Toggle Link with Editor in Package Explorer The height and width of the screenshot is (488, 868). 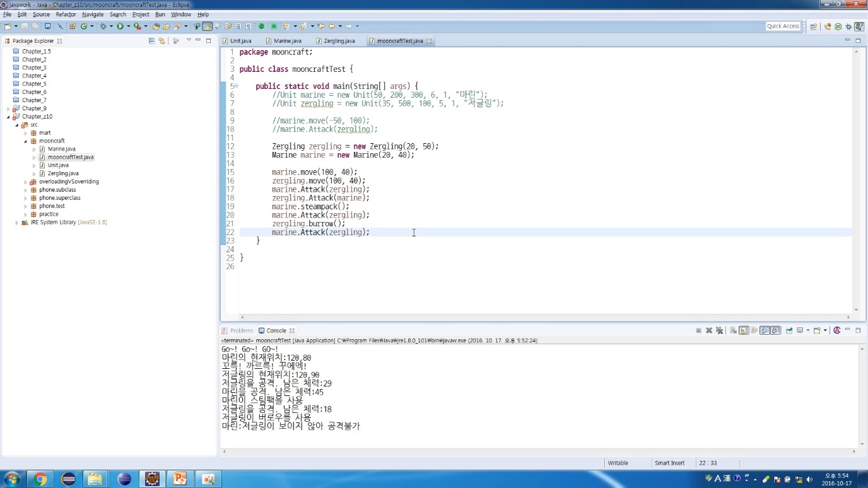(161, 41)
